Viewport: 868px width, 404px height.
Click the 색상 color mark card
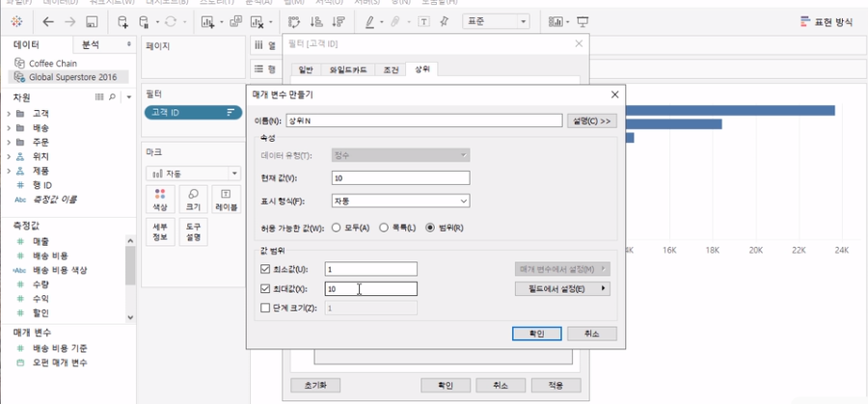coord(160,200)
